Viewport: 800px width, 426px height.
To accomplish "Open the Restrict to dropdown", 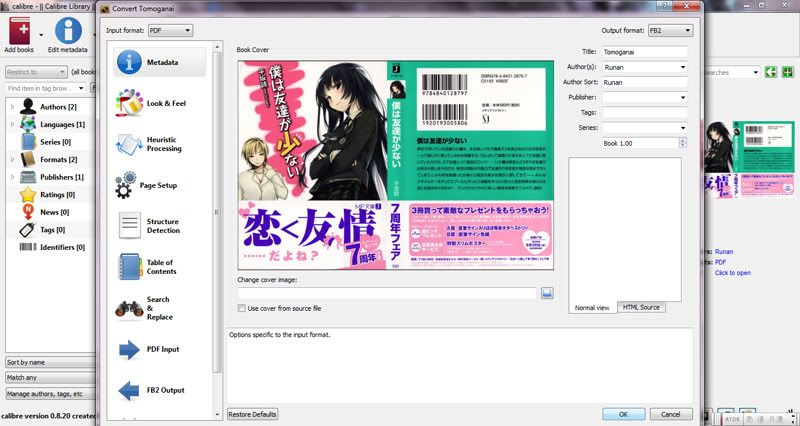I will [36, 72].
